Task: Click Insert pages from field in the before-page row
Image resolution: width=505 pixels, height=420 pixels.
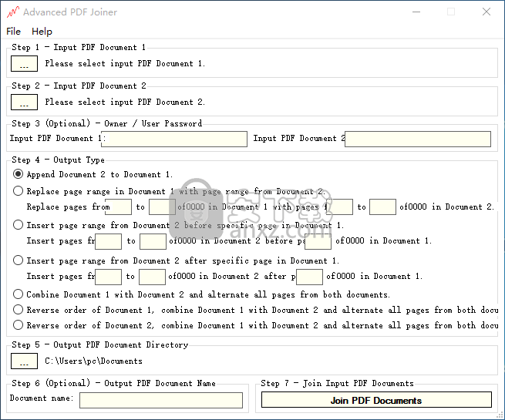Action: 108,241
